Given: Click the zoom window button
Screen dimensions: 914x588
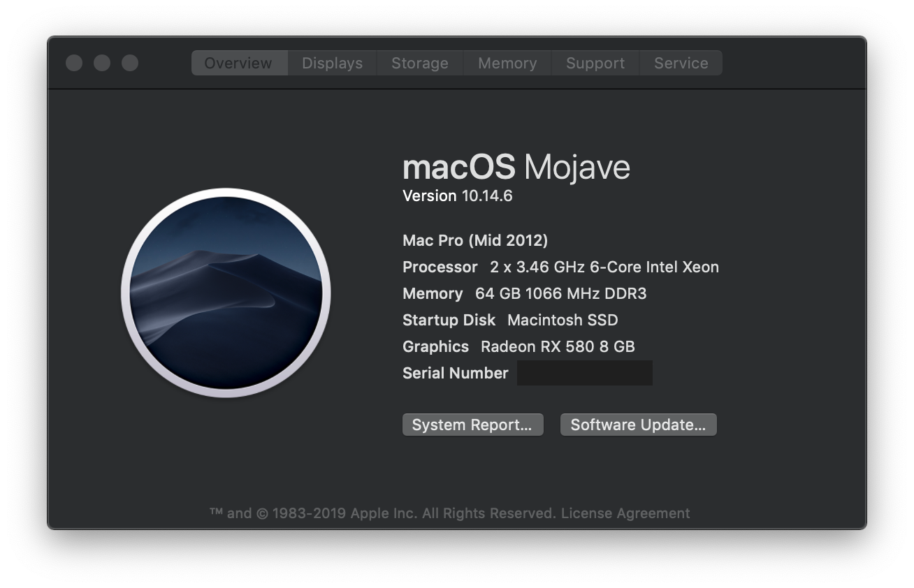Looking at the screenshot, I should coord(130,63).
